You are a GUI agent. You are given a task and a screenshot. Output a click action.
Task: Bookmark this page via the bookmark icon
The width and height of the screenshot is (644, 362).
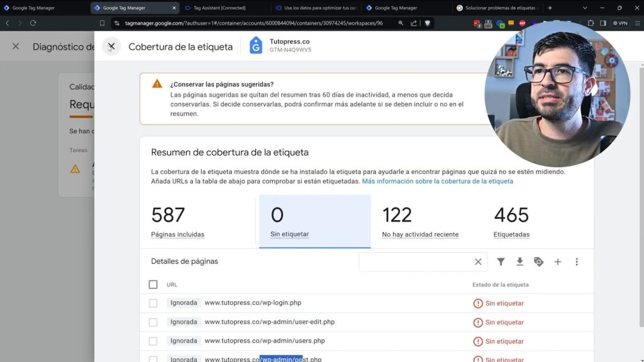point(102,23)
